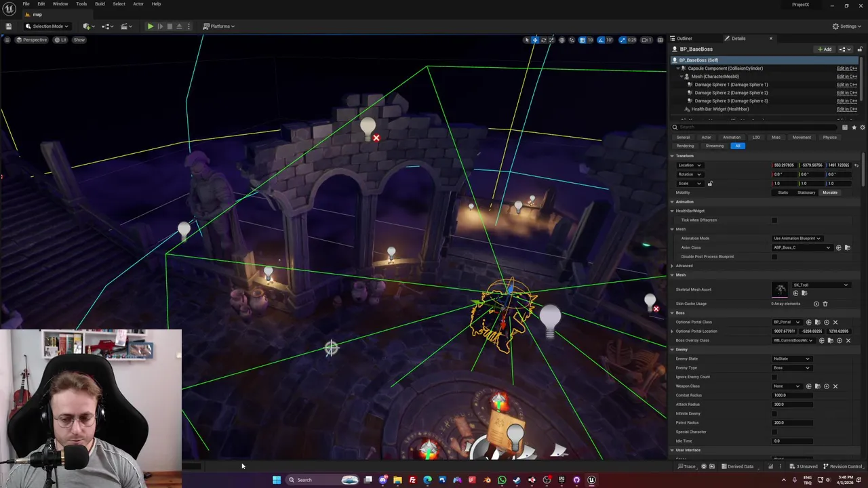Select the select-objects cursor tool in viewport
868x488 pixels.
click(527, 40)
